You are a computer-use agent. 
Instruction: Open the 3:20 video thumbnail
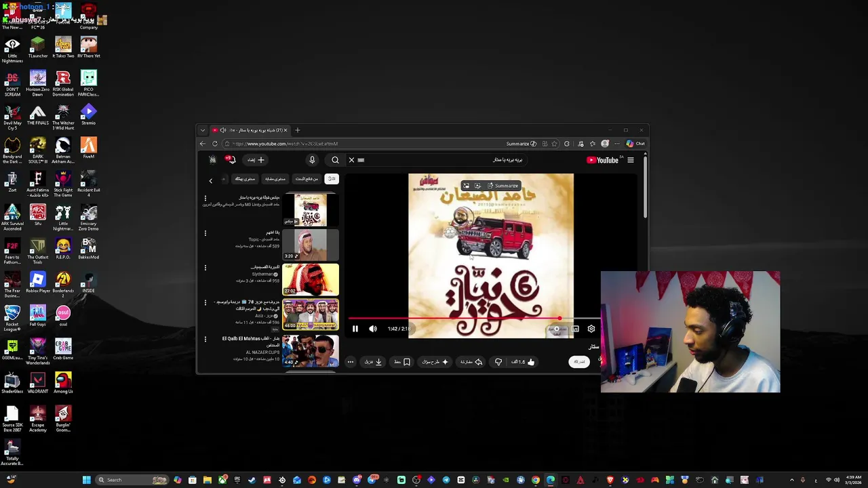[311, 245]
